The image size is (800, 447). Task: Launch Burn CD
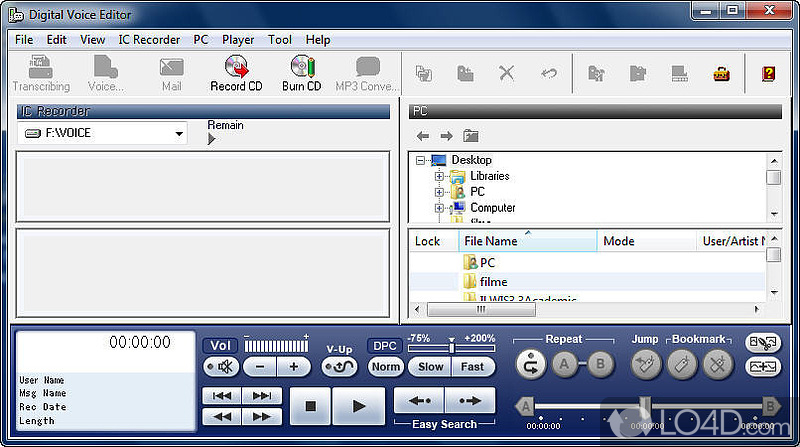(302, 74)
